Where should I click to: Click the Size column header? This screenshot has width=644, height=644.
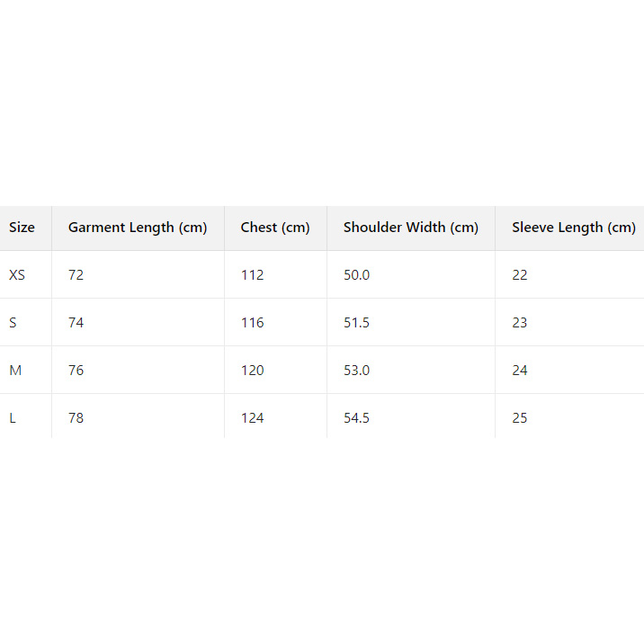[x=22, y=228]
